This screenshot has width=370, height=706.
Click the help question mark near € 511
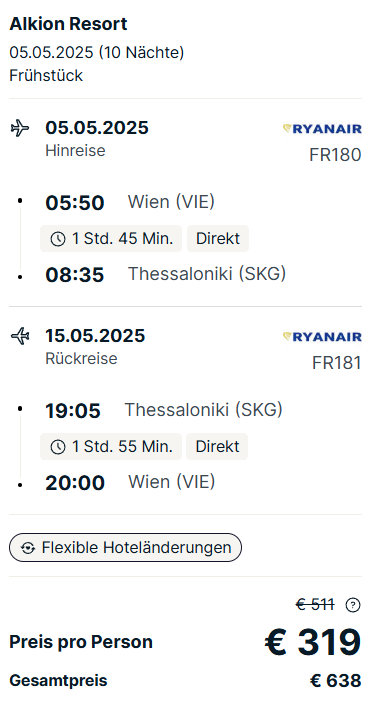pos(352,605)
